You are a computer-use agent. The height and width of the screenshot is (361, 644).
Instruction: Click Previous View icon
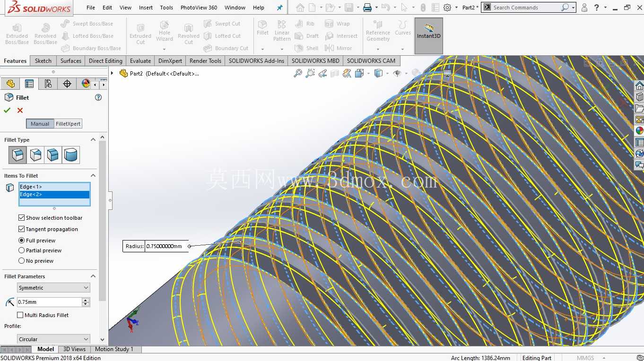(x=322, y=73)
